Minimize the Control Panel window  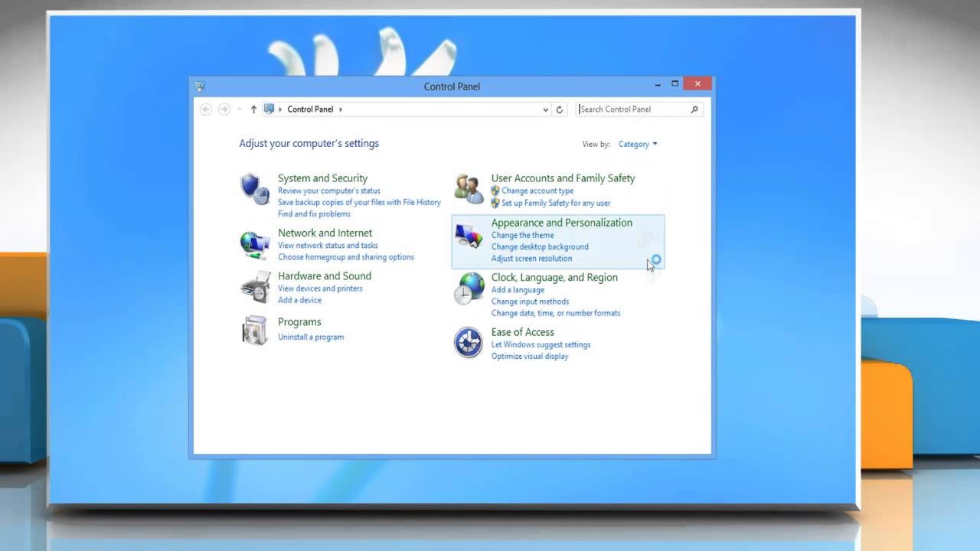tap(657, 83)
